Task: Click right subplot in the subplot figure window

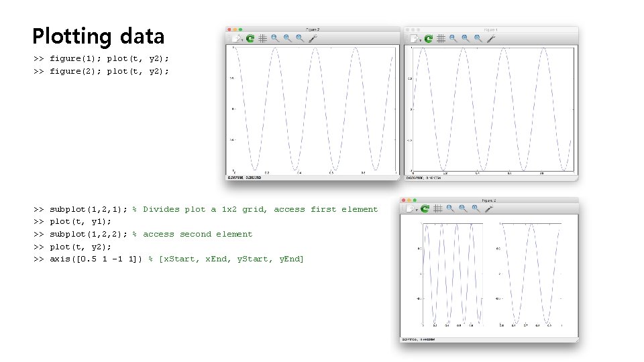Action: click(531, 274)
